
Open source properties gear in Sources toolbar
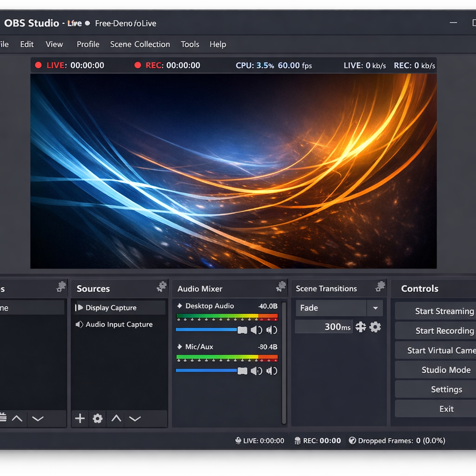click(x=98, y=419)
